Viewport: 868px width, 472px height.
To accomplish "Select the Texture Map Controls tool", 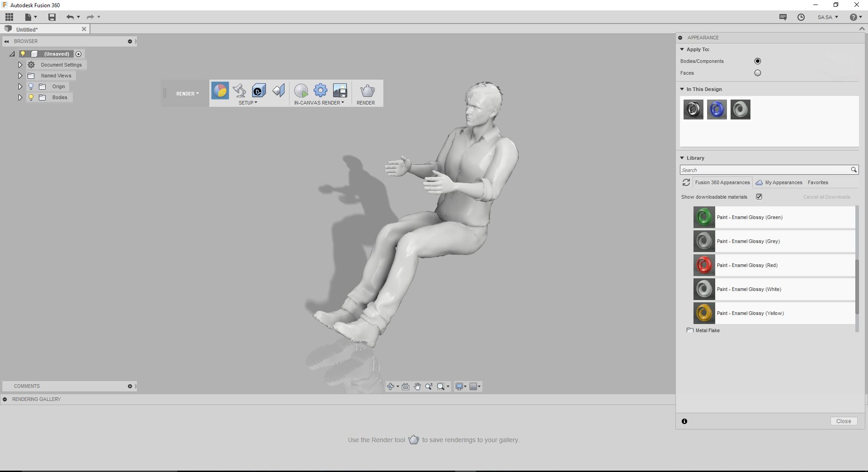I will pyautogui.click(x=278, y=91).
